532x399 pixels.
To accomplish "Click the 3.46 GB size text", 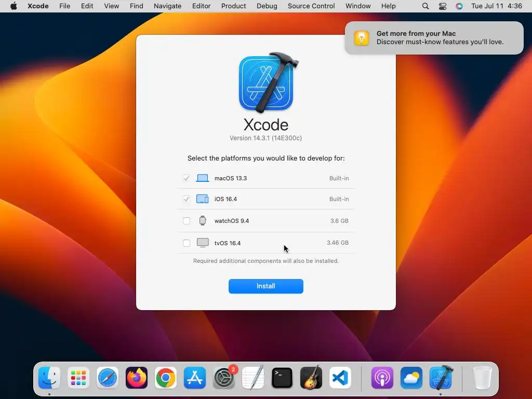I will [x=338, y=243].
